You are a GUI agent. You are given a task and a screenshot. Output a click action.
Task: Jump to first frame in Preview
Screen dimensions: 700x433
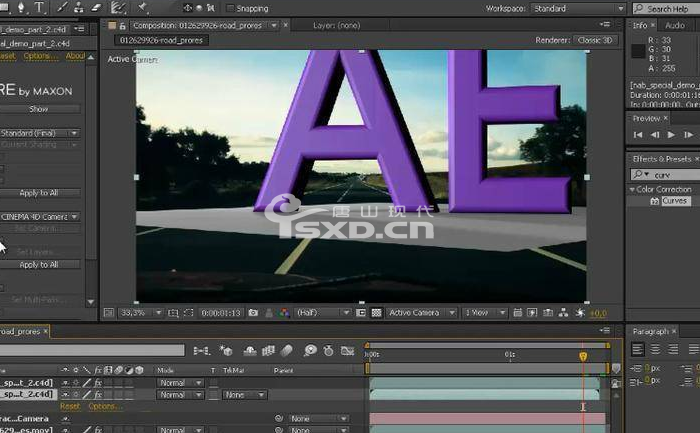[x=638, y=135]
